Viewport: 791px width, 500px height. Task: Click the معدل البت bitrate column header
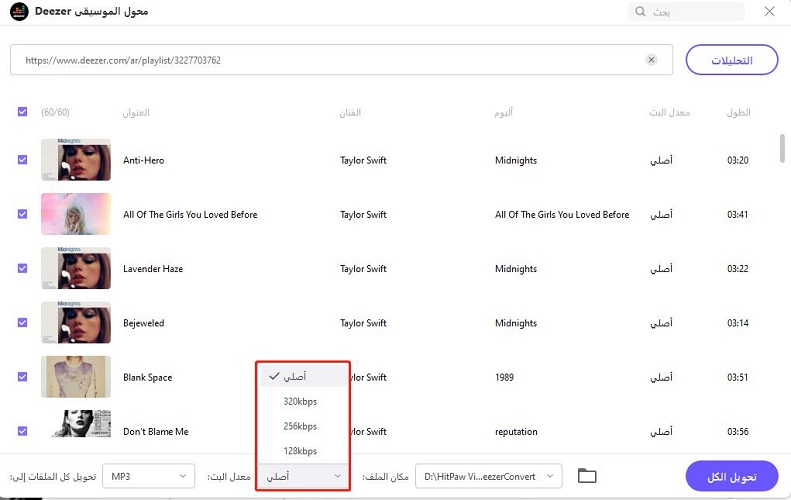click(x=669, y=112)
